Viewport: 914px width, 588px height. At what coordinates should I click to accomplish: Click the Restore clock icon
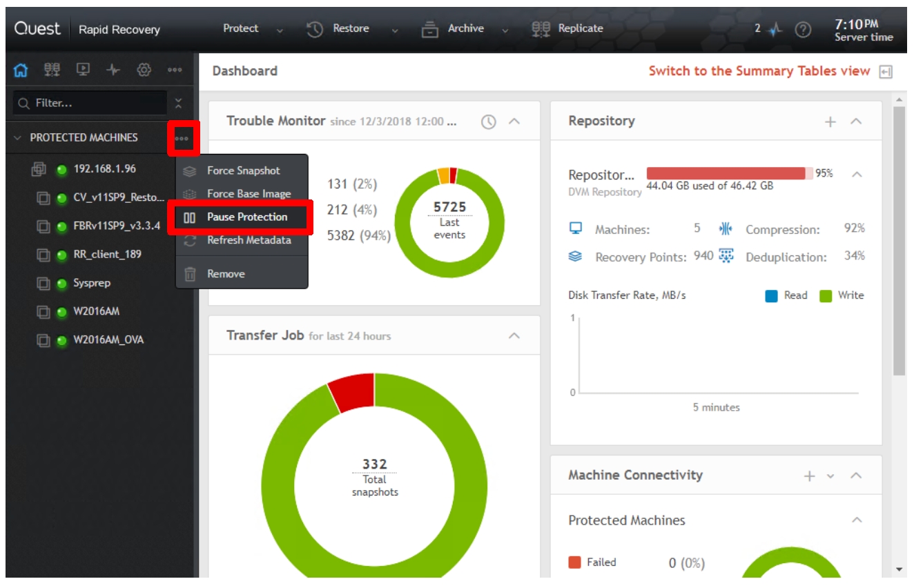tap(315, 30)
